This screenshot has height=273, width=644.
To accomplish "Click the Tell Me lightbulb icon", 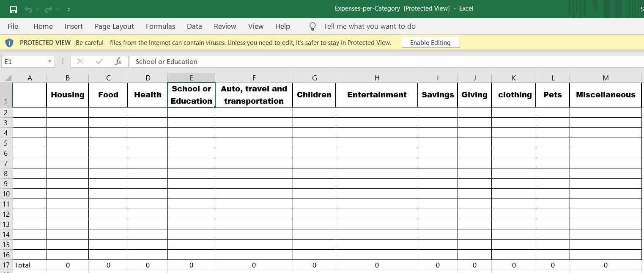I will tap(312, 26).
